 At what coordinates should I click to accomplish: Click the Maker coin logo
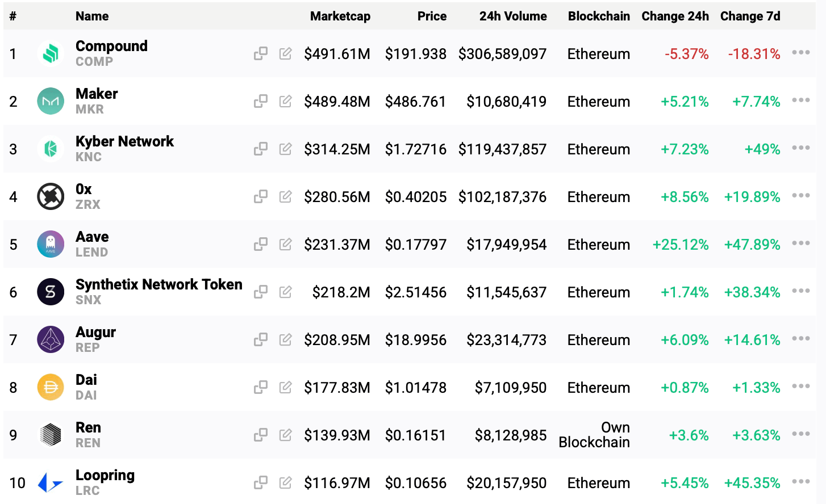51,102
